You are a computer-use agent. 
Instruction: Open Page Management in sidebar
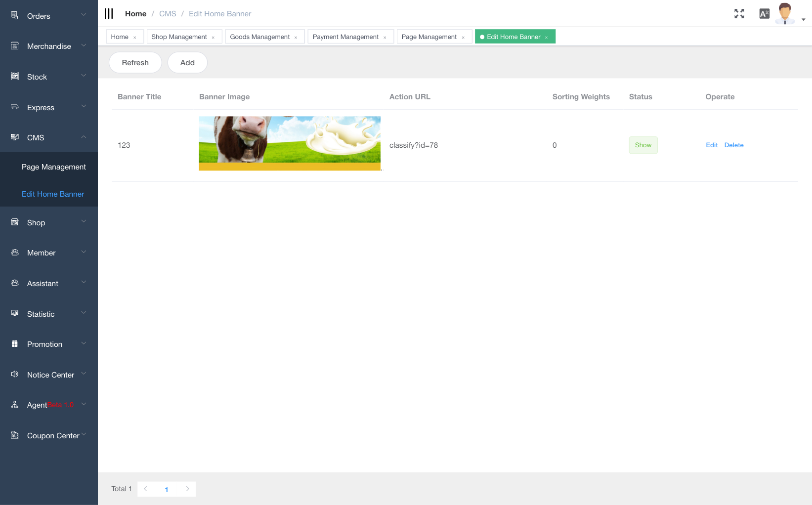pyautogui.click(x=54, y=167)
